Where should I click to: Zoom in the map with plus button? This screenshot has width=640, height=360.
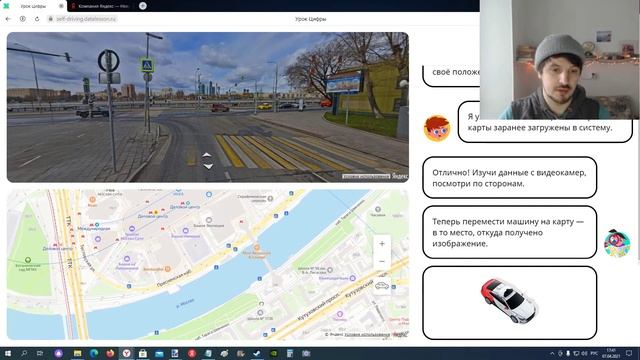[x=382, y=244]
